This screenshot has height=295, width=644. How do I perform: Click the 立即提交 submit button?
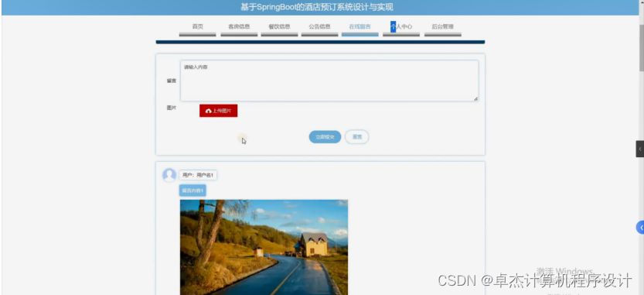pyautogui.click(x=325, y=137)
